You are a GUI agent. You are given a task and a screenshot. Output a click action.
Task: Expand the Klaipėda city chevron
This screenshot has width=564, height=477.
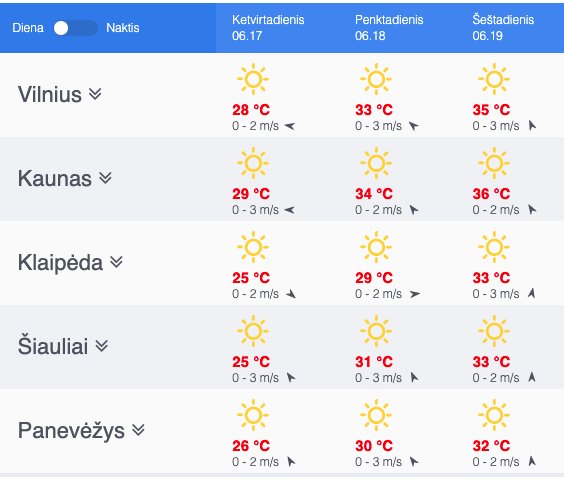click(117, 262)
